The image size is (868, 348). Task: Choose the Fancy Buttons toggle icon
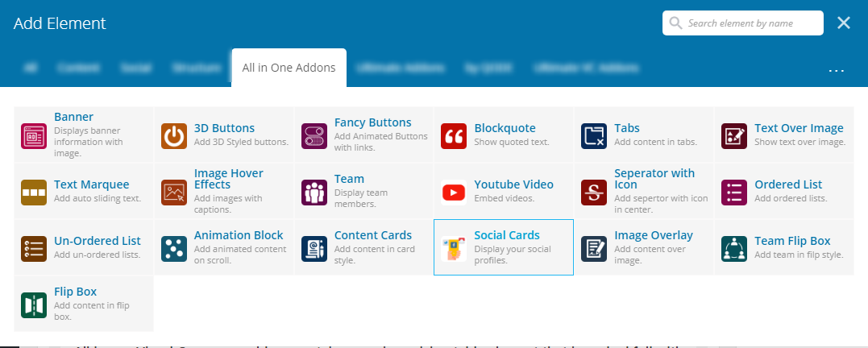click(x=314, y=136)
